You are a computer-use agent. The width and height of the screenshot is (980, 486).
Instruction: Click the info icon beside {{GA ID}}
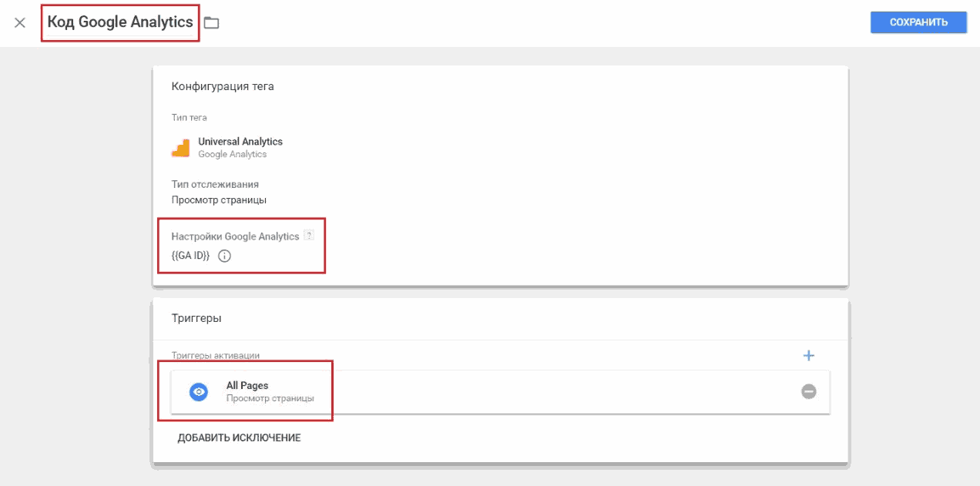[x=224, y=256]
